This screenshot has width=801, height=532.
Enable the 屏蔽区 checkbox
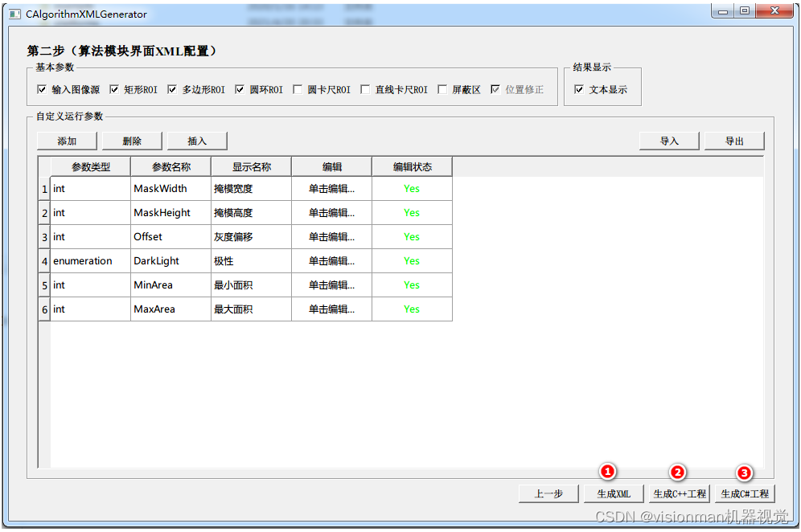pyautogui.click(x=442, y=89)
